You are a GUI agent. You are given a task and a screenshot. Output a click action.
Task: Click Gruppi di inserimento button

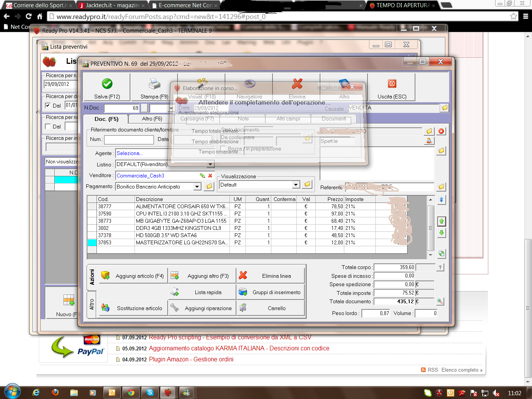point(271,292)
